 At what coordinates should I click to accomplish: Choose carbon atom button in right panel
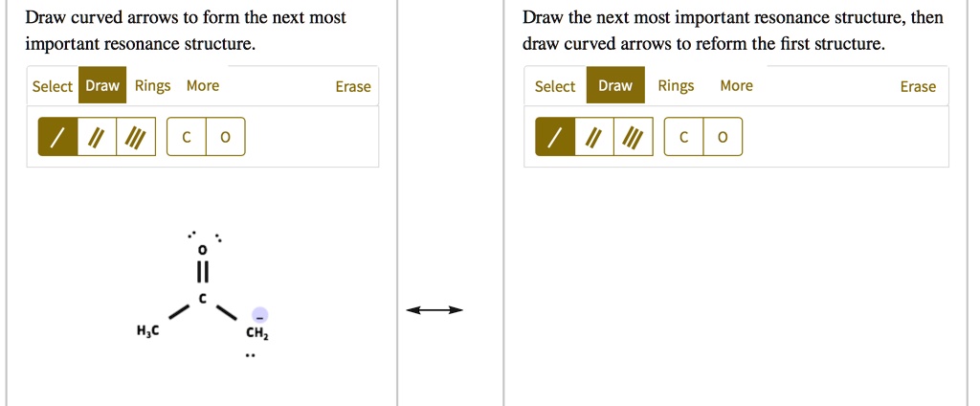coord(683,136)
